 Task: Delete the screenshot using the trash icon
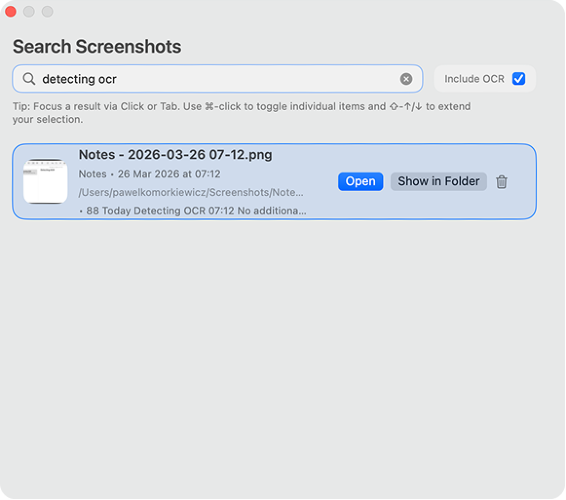tap(501, 181)
